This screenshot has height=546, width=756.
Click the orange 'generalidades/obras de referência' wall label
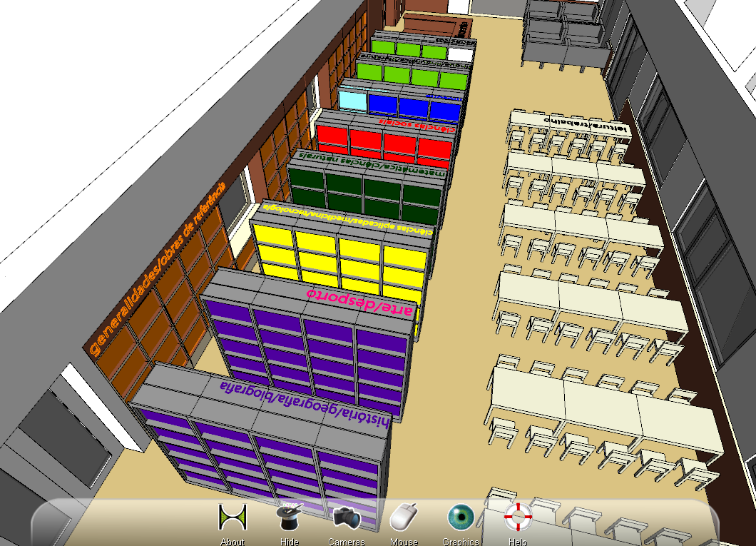[158, 268]
